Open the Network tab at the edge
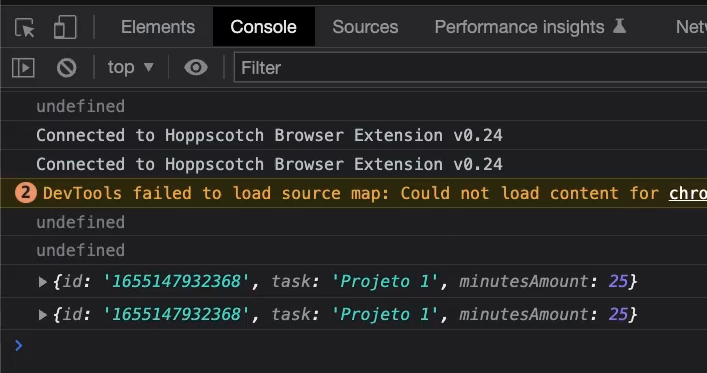The image size is (707, 373). coord(691,27)
